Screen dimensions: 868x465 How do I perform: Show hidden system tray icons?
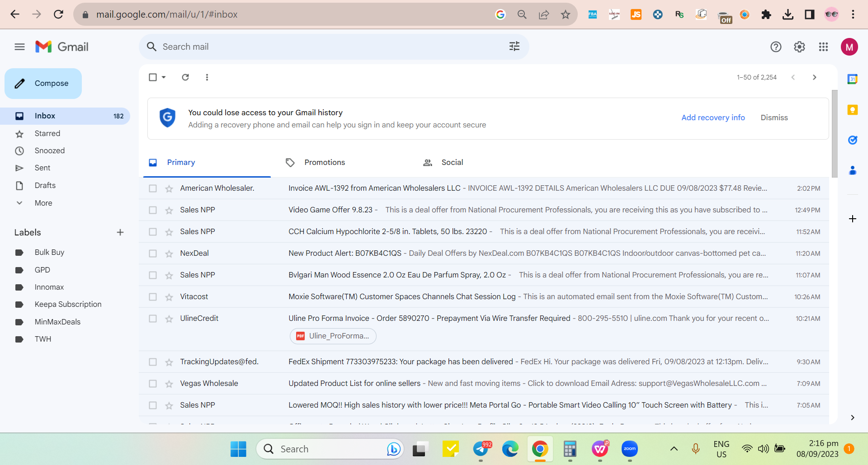click(674, 449)
